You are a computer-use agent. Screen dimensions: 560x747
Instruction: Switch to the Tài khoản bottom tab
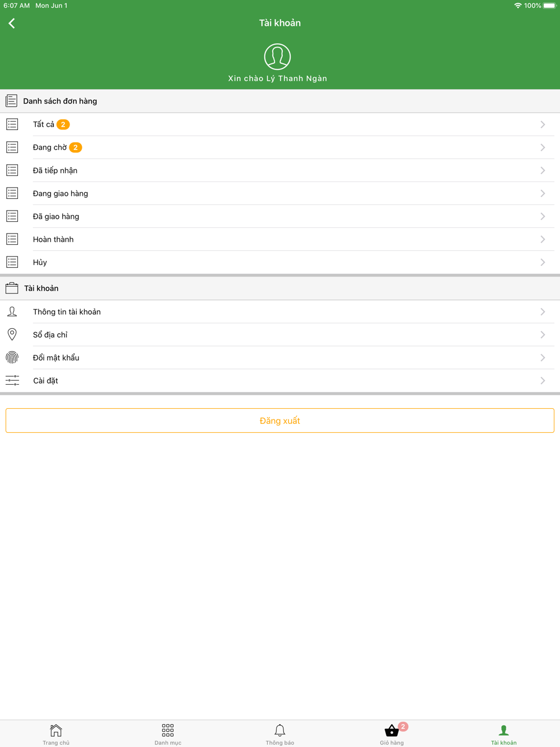pyautogui.click(x=503, y=734)
